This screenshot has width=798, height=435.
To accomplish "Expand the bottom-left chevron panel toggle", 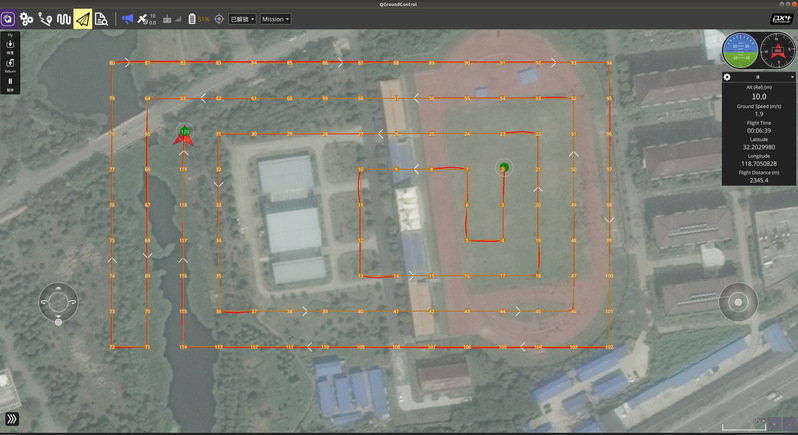I will click(11, 419).
